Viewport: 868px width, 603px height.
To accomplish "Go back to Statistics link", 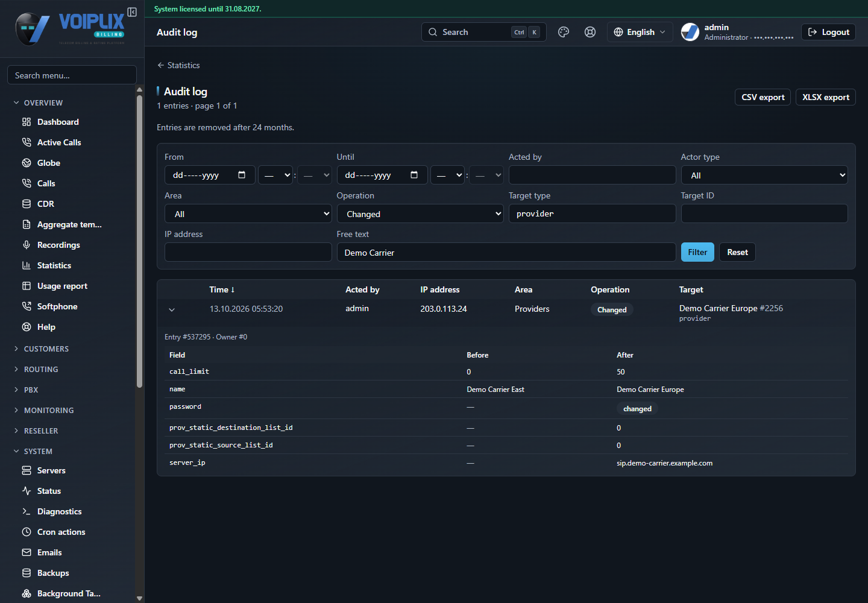I will [x=178, y=65].
